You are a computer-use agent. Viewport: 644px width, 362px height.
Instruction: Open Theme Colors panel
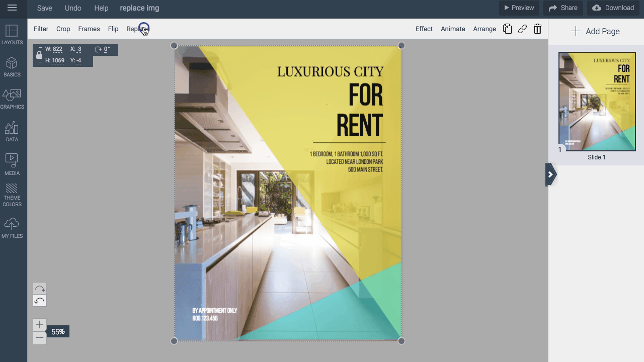click(12, 195)
